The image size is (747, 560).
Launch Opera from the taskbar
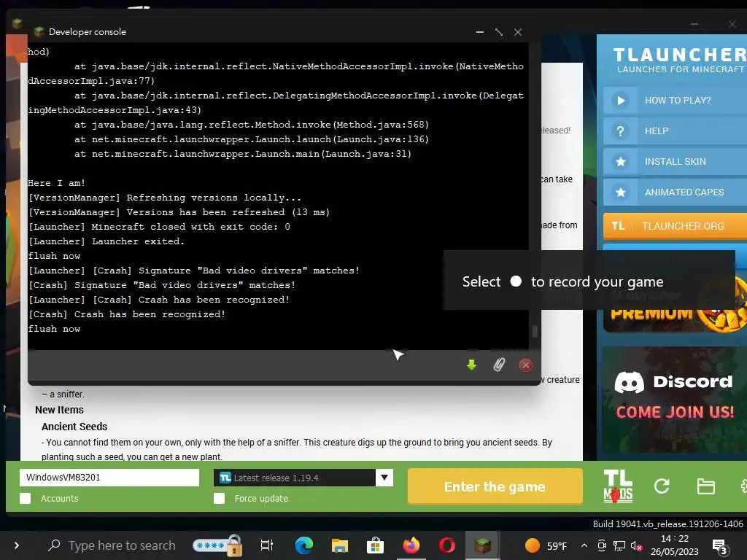click(447, 545)
